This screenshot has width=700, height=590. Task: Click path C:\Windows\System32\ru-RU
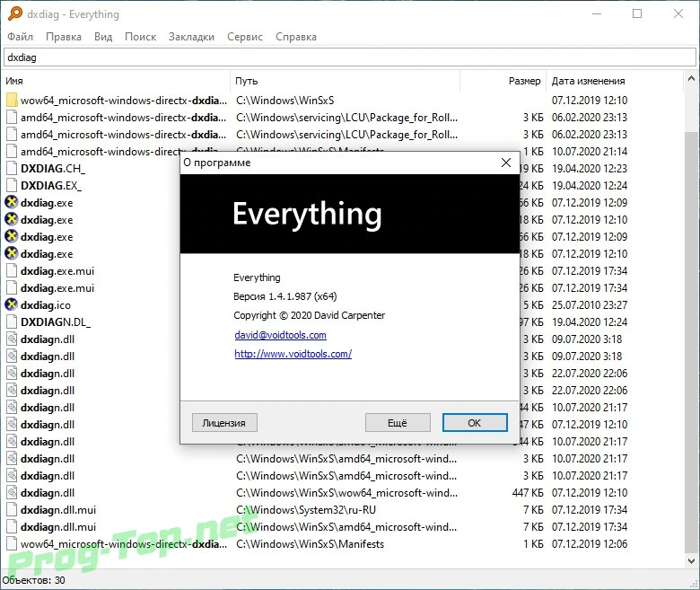(x=306, y=509)
